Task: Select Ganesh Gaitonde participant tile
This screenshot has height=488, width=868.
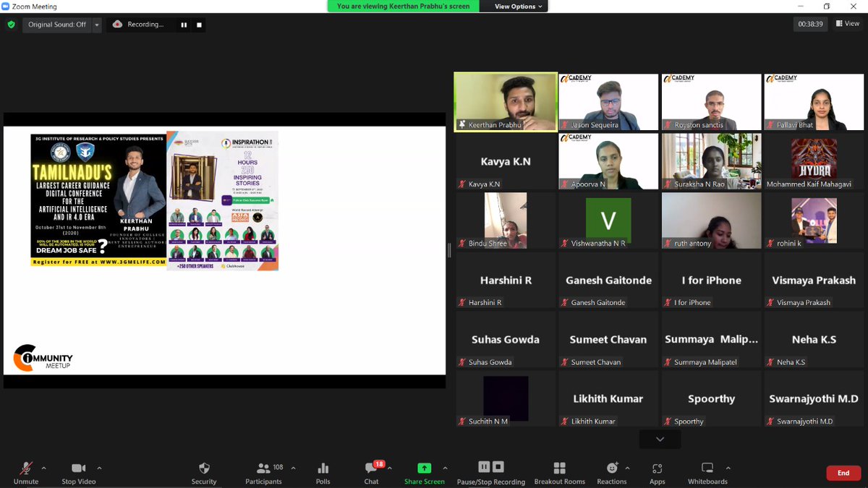Action: click(608, 280)
